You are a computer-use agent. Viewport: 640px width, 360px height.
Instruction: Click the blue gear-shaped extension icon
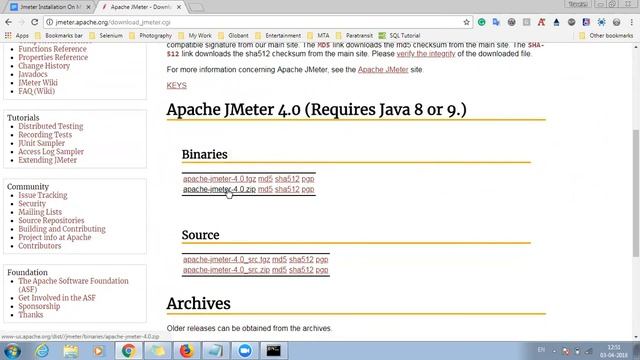[601, 22]
